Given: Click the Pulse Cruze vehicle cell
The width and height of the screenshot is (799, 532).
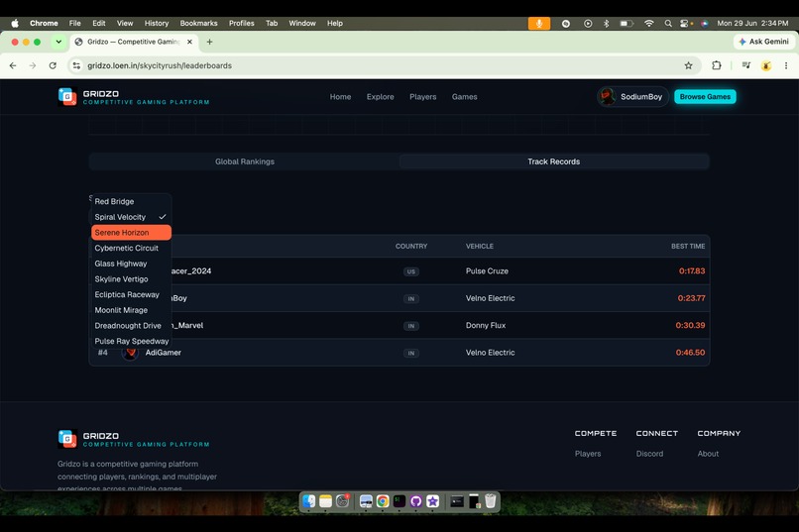Looking at the screenshot, I should (x=487, y=270).
